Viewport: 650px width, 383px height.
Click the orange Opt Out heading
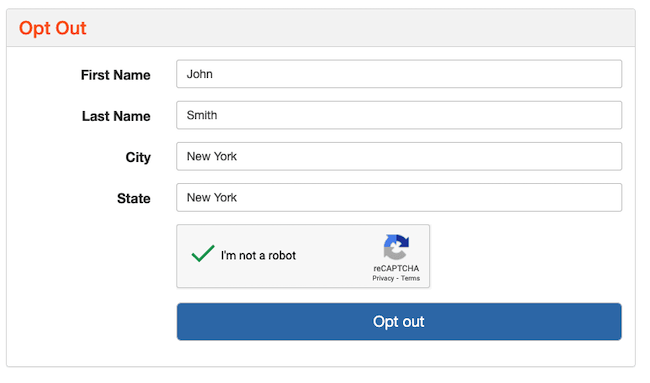coord(53,29)
